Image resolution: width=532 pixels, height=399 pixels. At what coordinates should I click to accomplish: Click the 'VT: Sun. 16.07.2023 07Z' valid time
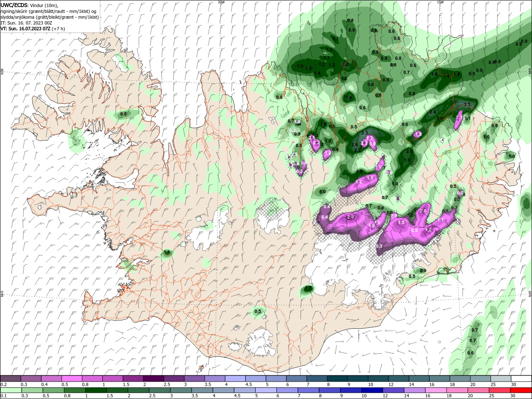pos(25,29)
